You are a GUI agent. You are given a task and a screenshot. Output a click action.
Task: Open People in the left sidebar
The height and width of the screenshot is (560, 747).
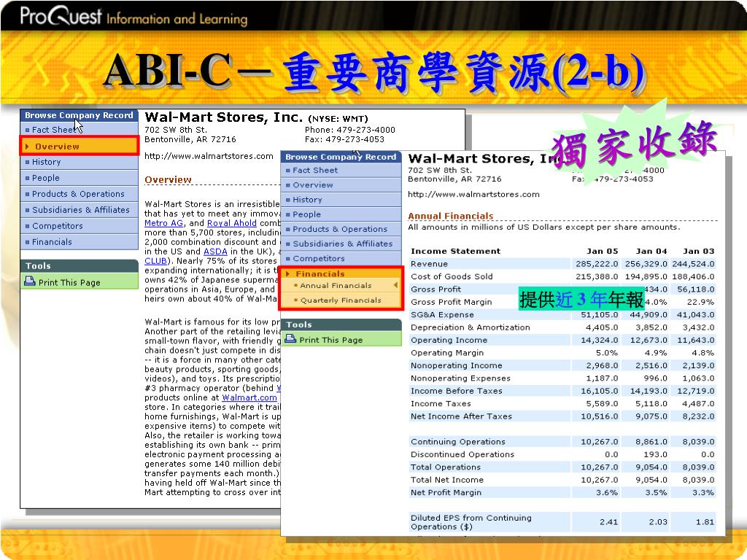[x=46, y=178]
